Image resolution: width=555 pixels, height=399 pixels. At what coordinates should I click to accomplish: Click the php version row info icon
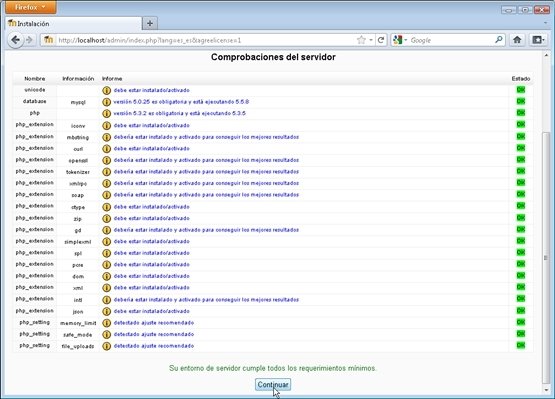click(x=107, y=114)
